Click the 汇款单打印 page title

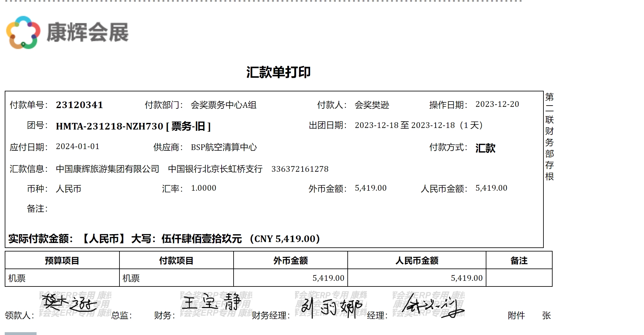[278, 72]
